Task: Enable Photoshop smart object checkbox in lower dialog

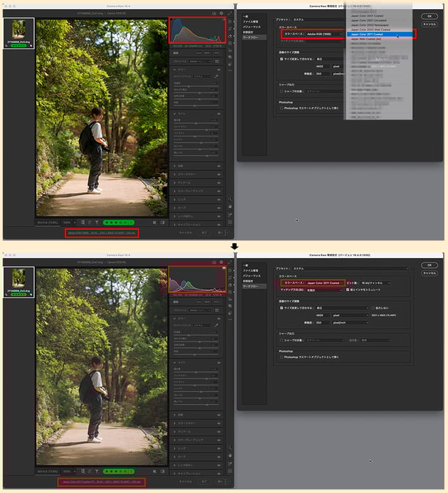Action: coord(281,357)
